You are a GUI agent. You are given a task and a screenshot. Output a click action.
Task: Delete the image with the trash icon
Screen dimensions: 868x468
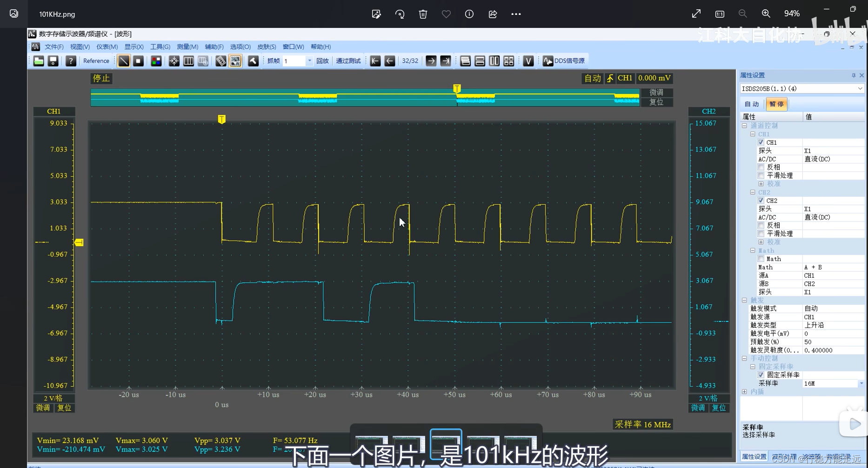pyautogui.click(x=423, y=14)
